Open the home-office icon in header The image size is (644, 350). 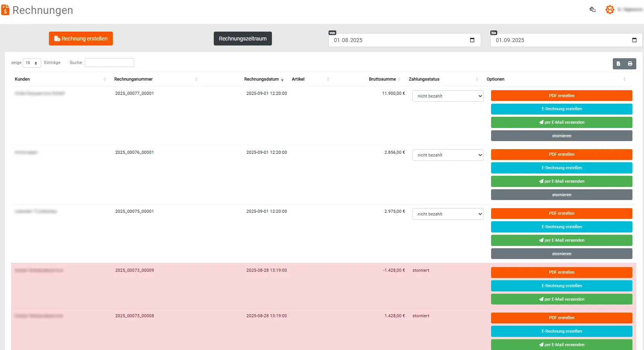(592, 9)
